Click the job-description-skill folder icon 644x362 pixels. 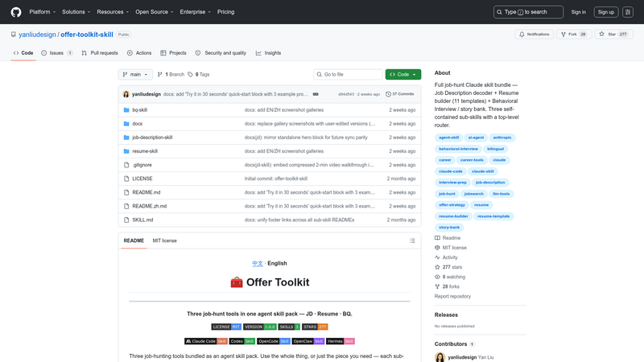(126, 138)
